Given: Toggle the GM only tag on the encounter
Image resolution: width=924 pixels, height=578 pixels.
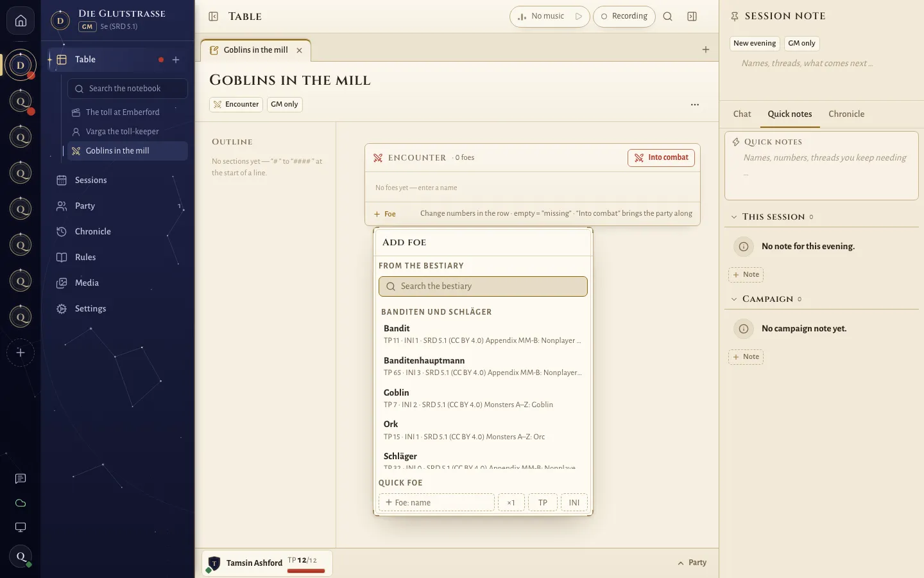Looking at the screenshot, I should pyautogui.click(x=284, y=105).
